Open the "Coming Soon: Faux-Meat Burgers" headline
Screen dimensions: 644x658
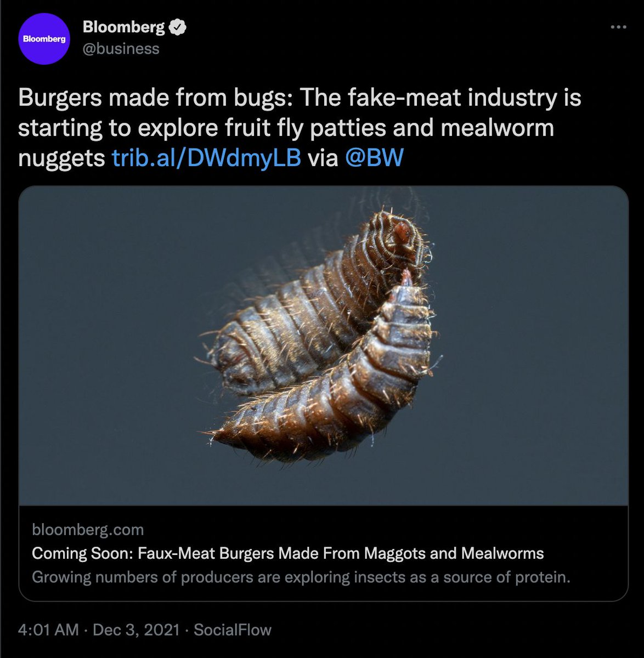tap(288, 553)
